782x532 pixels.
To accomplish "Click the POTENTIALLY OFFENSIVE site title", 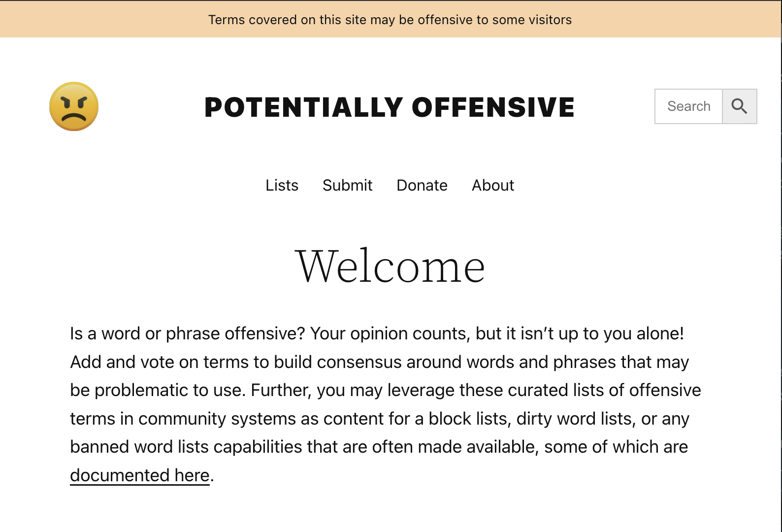I will [x=390, y=107].
